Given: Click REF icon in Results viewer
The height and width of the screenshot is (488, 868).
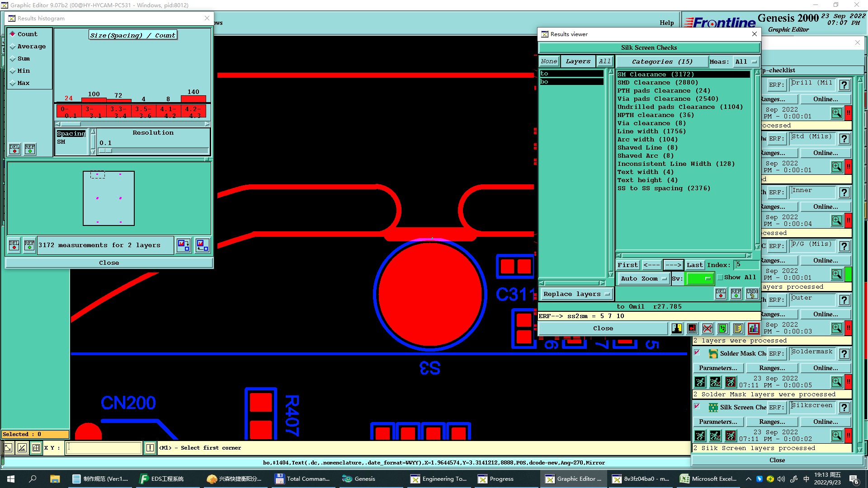Looking at the screenshot, I should [x=736, y=294].
